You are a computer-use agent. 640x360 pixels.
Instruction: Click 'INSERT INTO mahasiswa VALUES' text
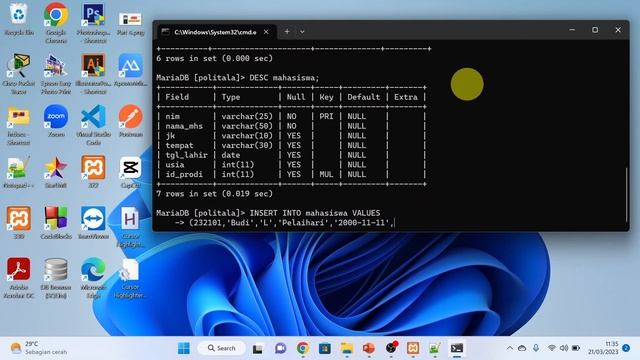tap(315, 213)
